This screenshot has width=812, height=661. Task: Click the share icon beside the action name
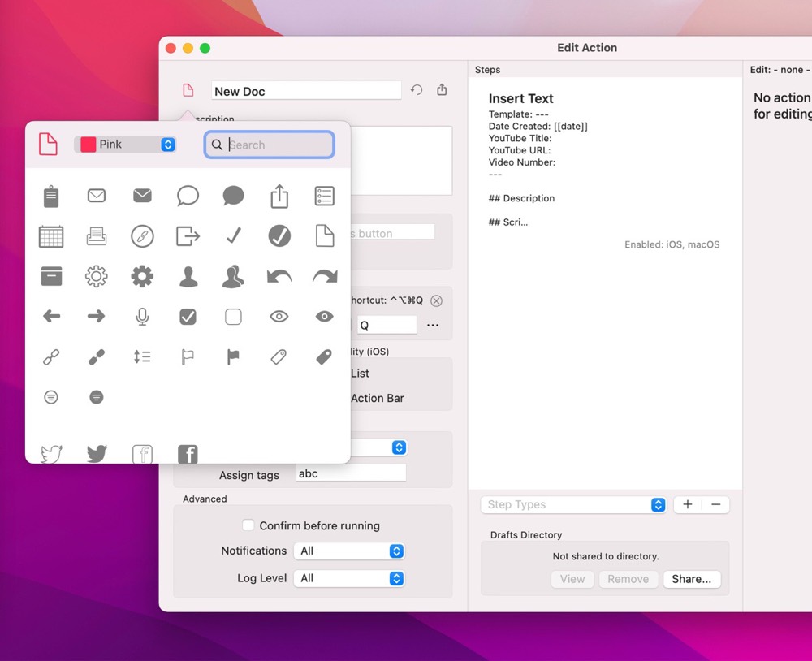click(x=442, y=89)
